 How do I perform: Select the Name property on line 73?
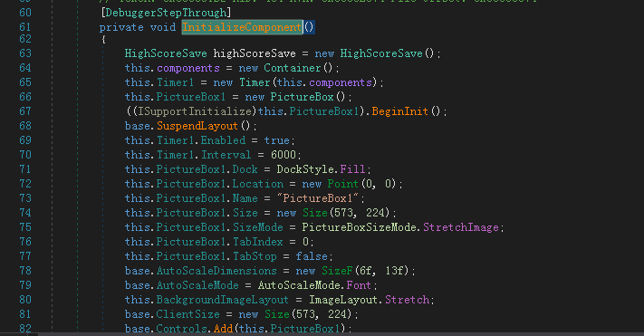[245, 198]
